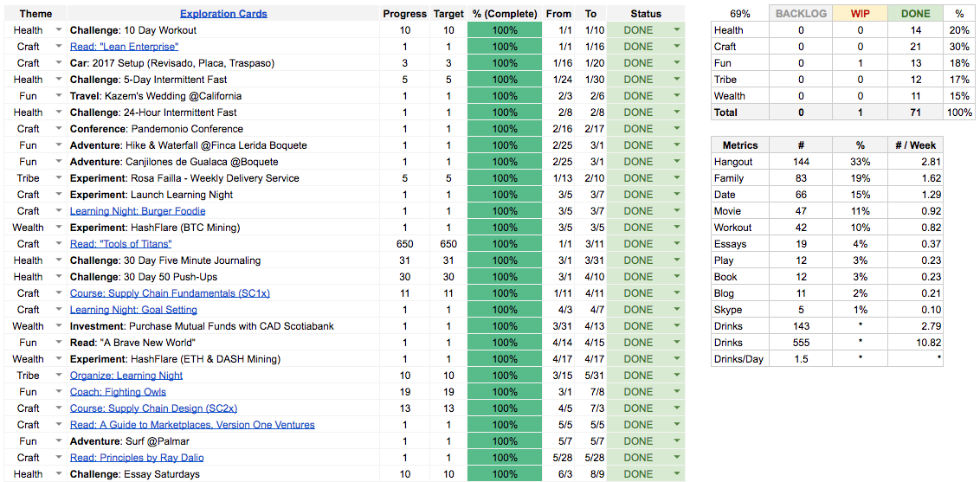
Task: Select the green 100% cell for Tools of Titans
Action: (505, 244)
